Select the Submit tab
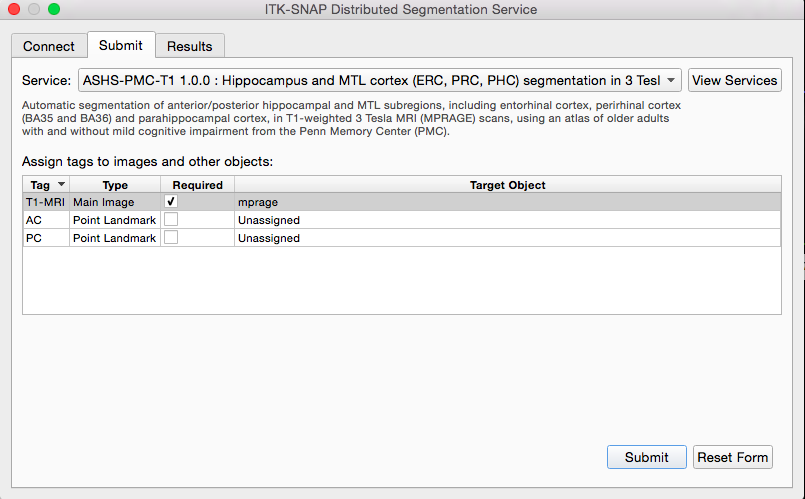 121,45
